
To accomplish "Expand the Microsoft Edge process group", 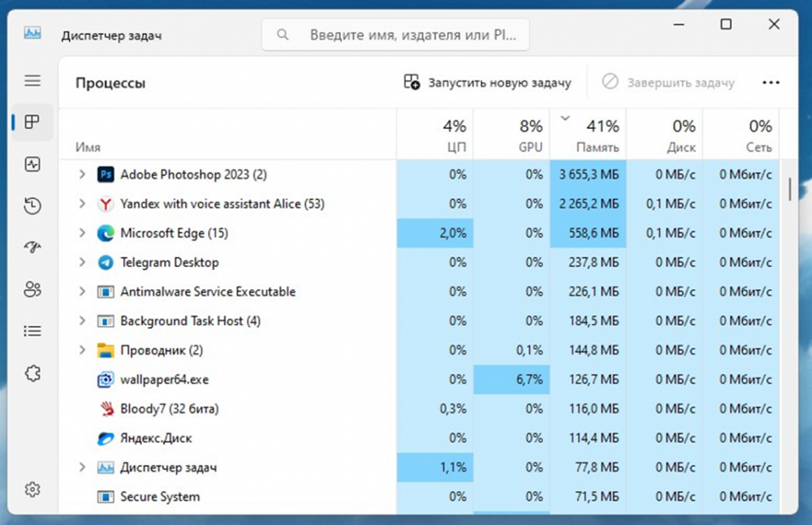I will [x=81, y=233].
